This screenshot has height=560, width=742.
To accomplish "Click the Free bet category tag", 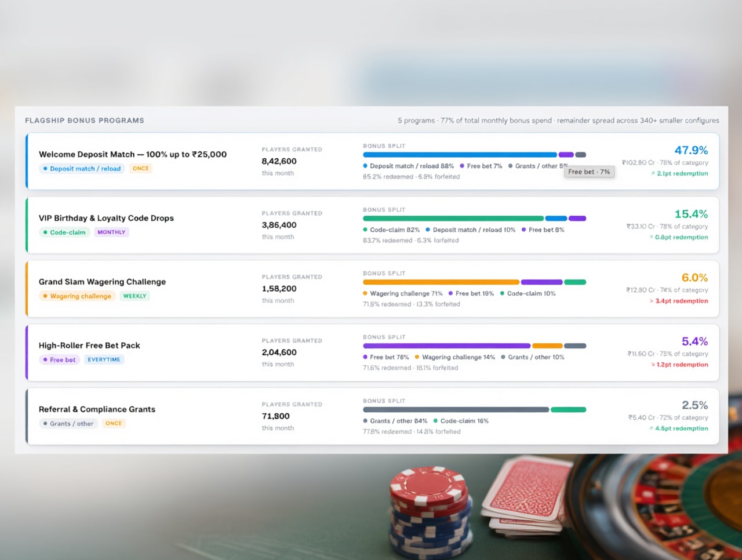I will 59,360.
